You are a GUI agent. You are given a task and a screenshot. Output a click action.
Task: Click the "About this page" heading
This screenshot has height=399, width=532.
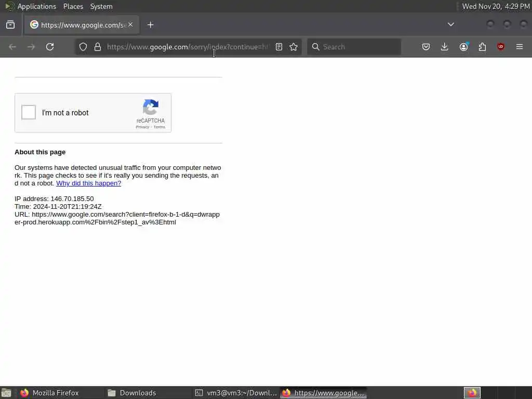40,152
